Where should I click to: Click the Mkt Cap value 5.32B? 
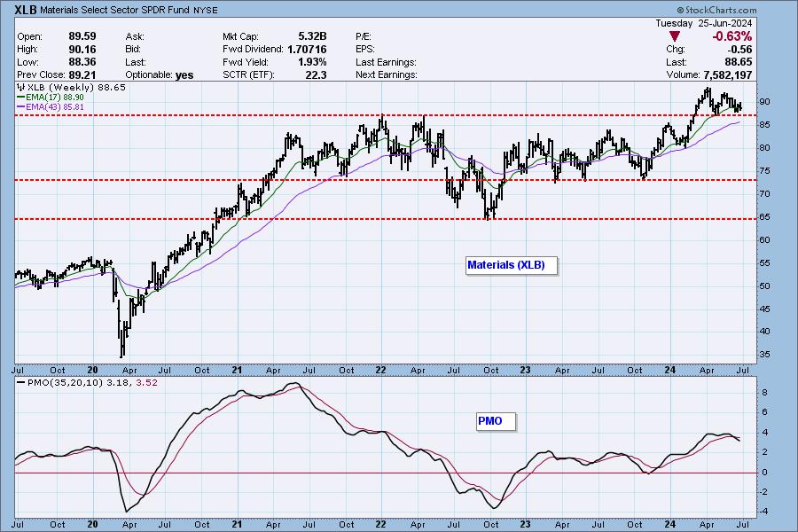[312, 36]
